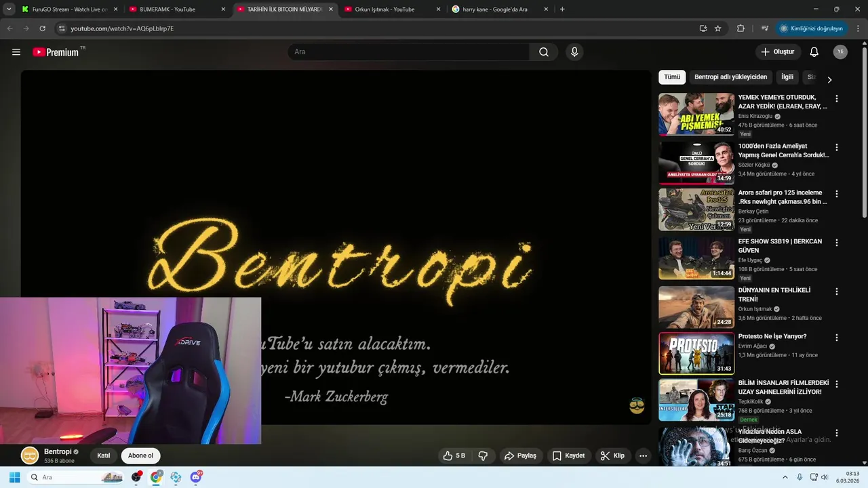Create a clip with Klip button
The image size is (868, 488).
click(612, 456)
